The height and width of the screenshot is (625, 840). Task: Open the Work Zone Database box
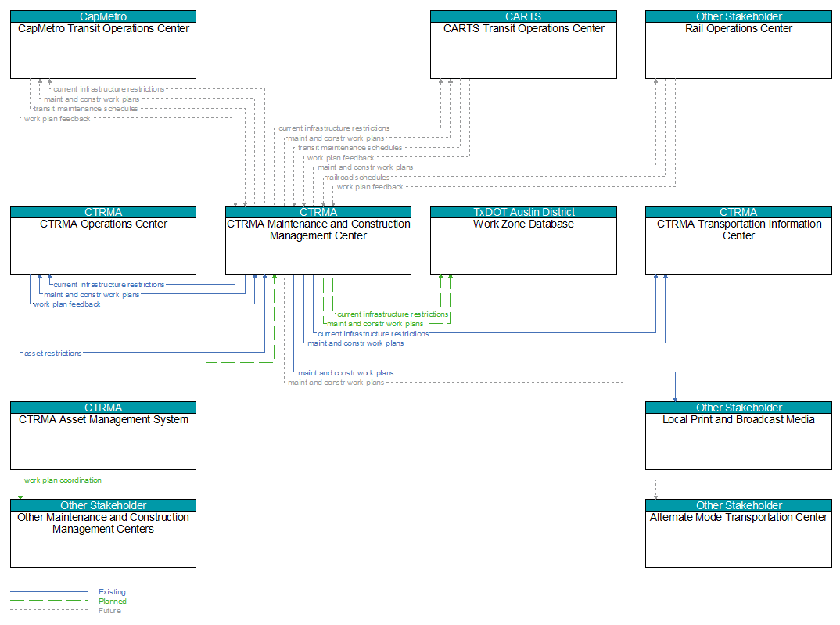tap(523, 240)
